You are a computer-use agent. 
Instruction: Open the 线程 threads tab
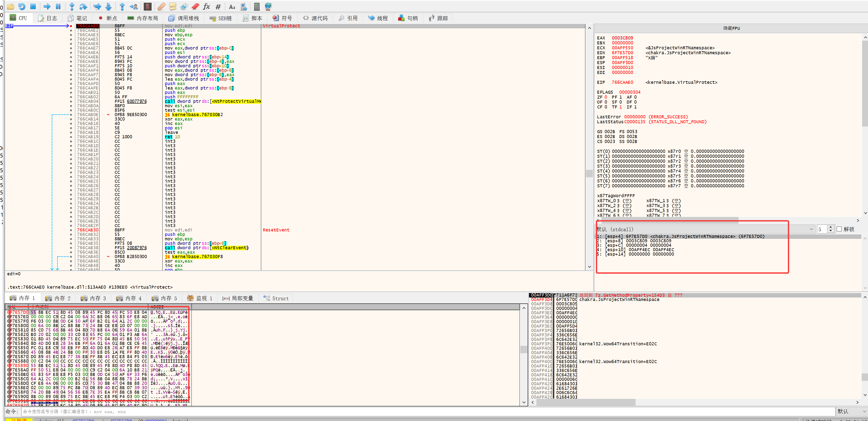(378, 18)
